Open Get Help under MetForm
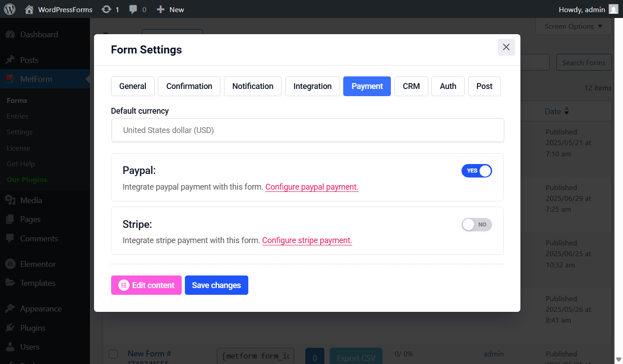Screen dimensions: 623x364 click(21, 164)
